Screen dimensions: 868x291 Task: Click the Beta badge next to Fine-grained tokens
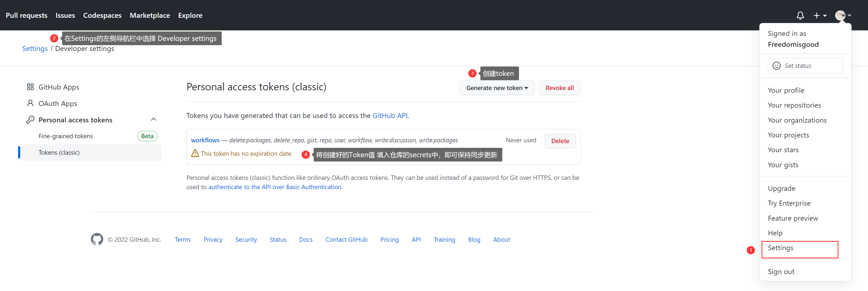pyautogui.click(x=147, y=136)
